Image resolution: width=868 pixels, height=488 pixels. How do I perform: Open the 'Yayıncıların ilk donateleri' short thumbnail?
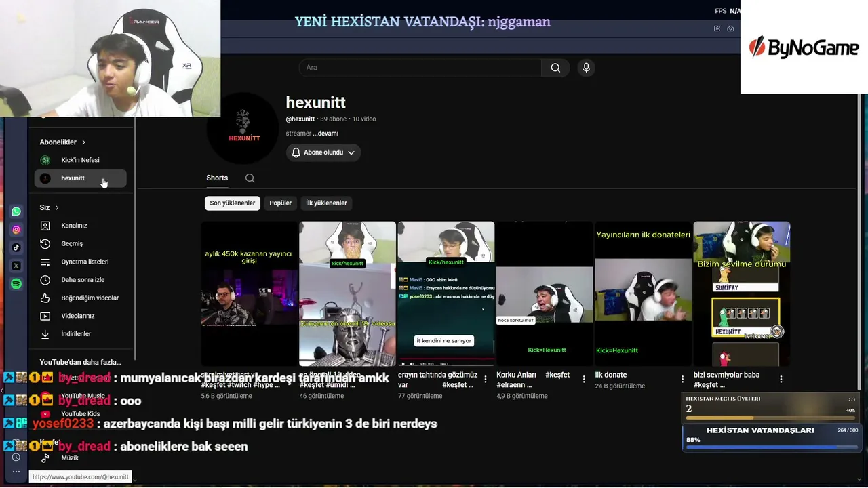[x=643, y=293]
